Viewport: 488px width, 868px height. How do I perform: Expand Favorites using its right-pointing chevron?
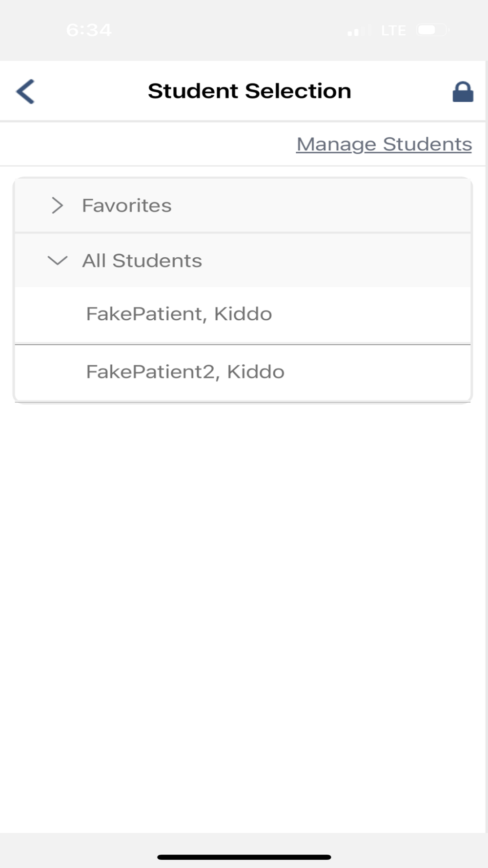click(58, 206)
